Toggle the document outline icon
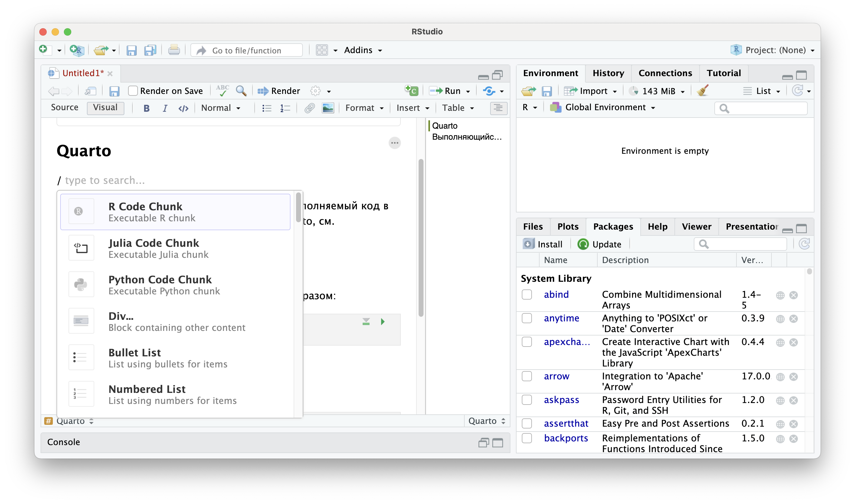 tap(498, 108)
